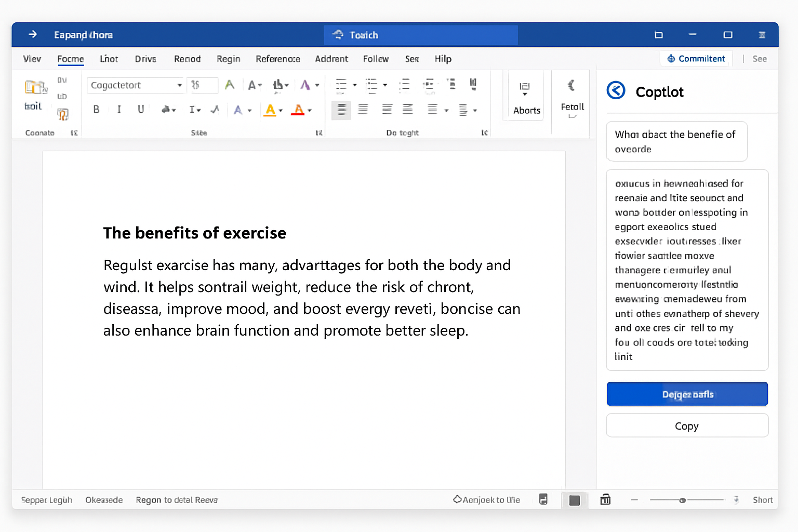Expand the Sitëe group dialog launcher
The width and height of the screenshot is (798, 532).
click(319, 133)
